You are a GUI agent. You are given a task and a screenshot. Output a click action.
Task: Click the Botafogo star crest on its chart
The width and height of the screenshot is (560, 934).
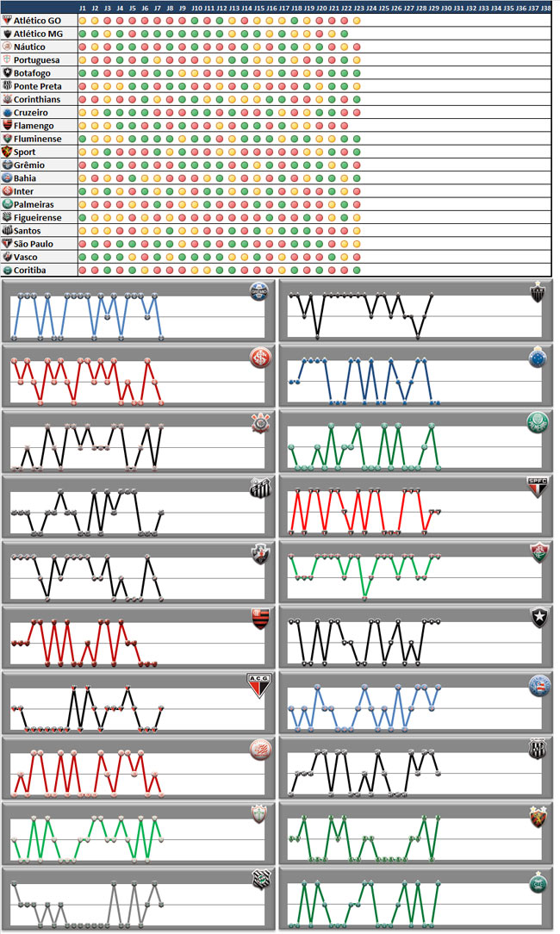click(538, 618)
